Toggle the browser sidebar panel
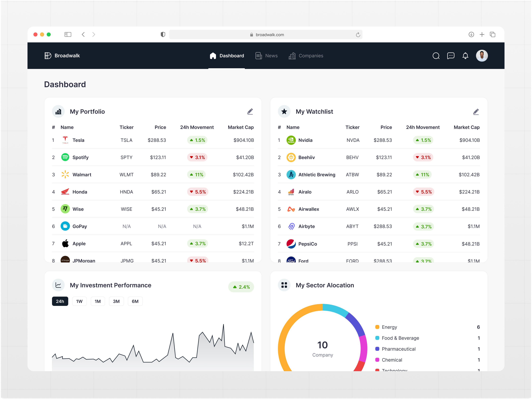Image resolution: width=532 pixels, height=400 pixels. pos(68,34)
